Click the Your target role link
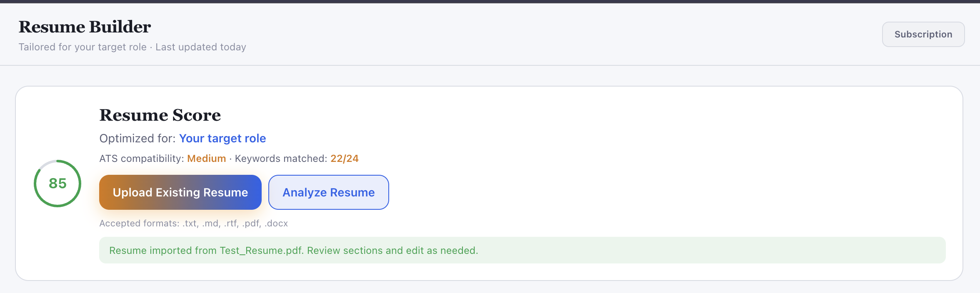This screenshot has height=293, width=980. [x=222, y=138]
